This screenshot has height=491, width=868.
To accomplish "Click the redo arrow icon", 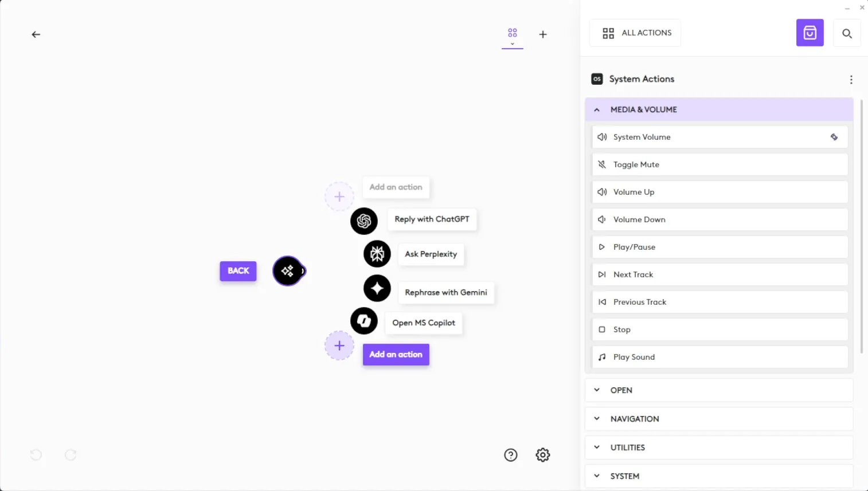I will click(71, 455).
